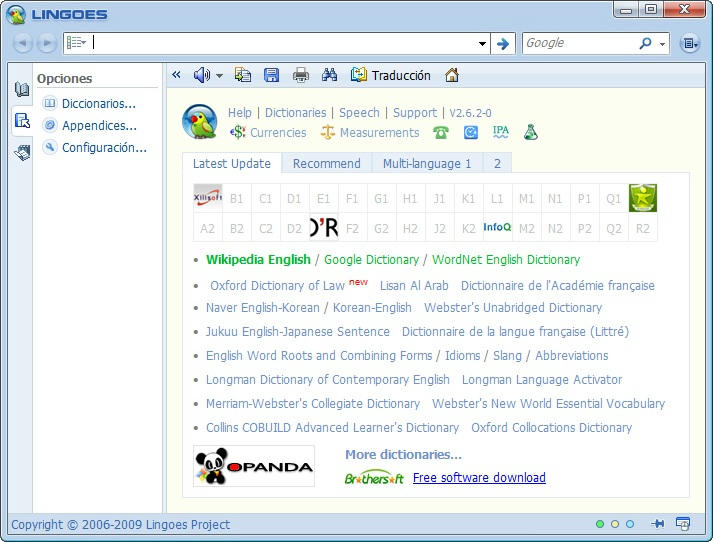The height and width of the screenshot is (542, 713).
Task: Go to the home page icon
Action: (x=452, y=75)
